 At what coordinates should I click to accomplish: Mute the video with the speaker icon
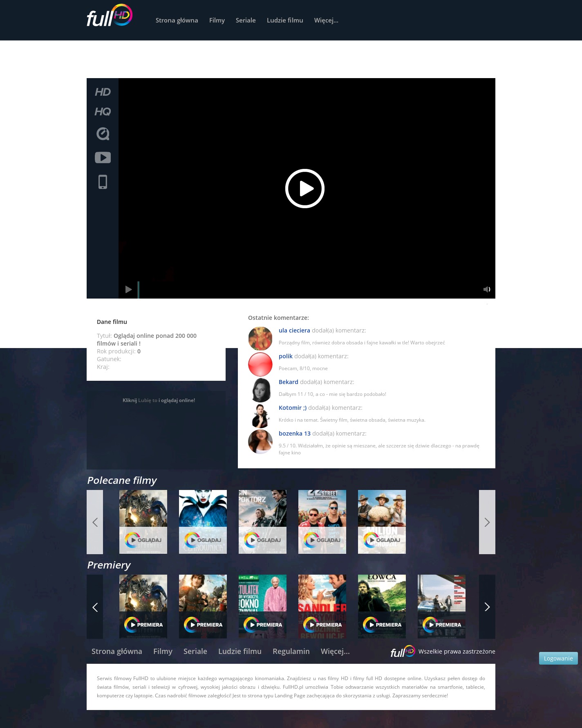click(x=486, y=290)
